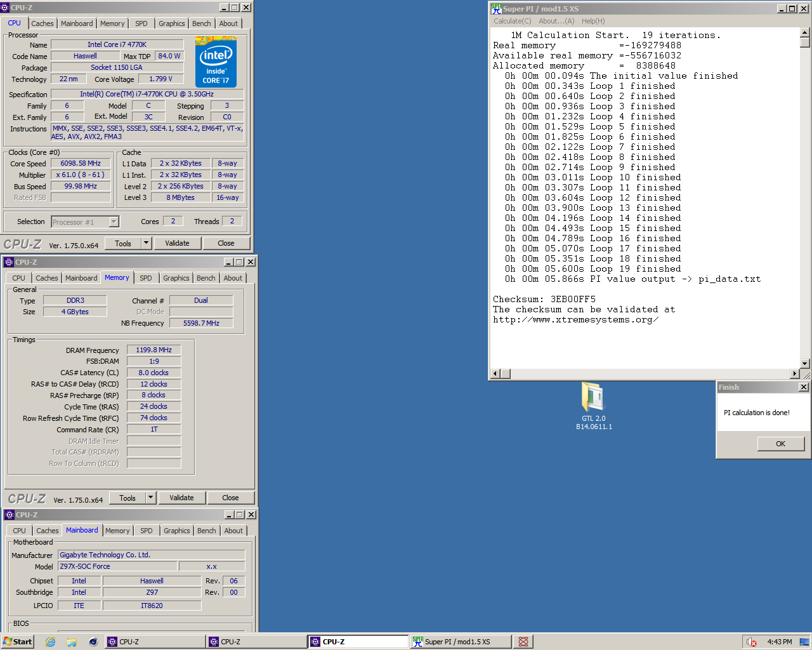Click the title icon of CPU-Z Memory window
This screenshot has width=812, height=650.
point(9,262)
